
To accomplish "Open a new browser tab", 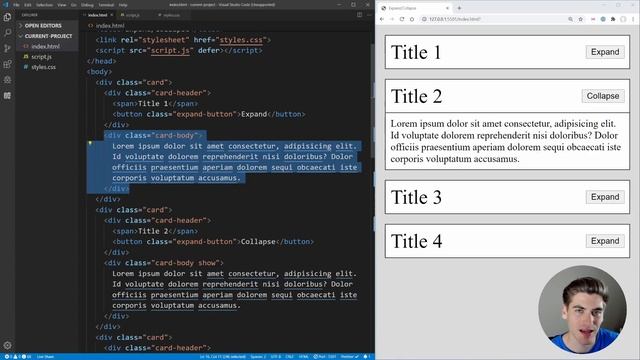I will click(x=459, y=8).
